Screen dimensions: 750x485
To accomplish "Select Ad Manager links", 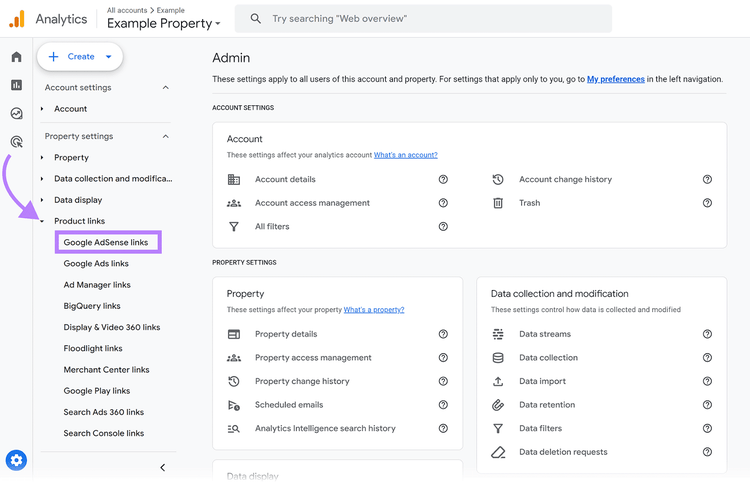I will click(x=97, y=285).
